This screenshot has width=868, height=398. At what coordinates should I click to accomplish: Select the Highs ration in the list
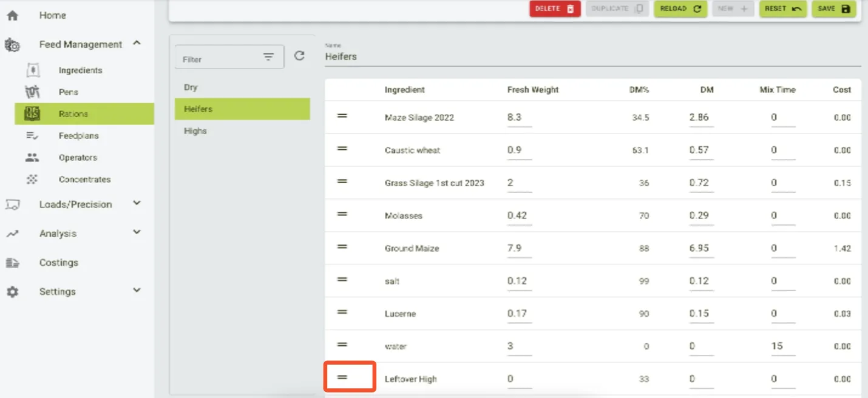click(x=195, y=131)
